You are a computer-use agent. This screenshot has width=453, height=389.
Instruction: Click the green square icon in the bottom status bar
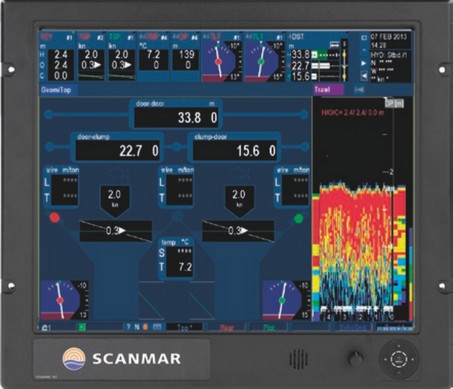(x=82, y=327)
